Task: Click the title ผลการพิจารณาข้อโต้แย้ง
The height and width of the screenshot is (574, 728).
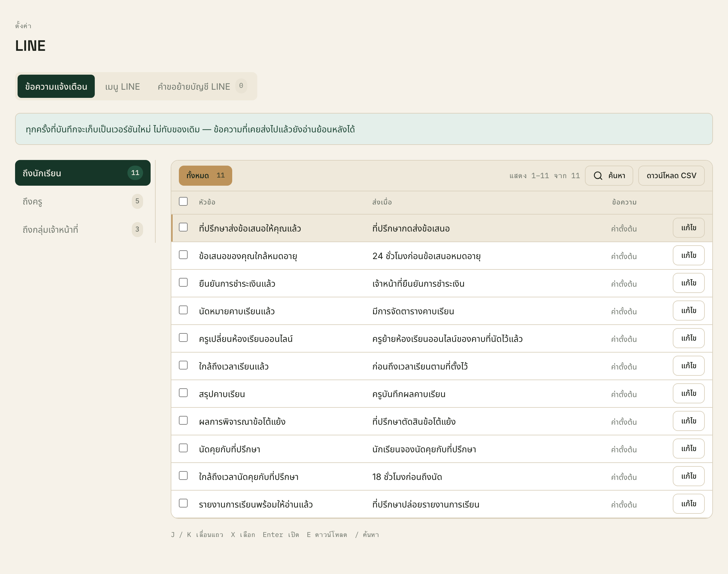Action: (242, 422)
